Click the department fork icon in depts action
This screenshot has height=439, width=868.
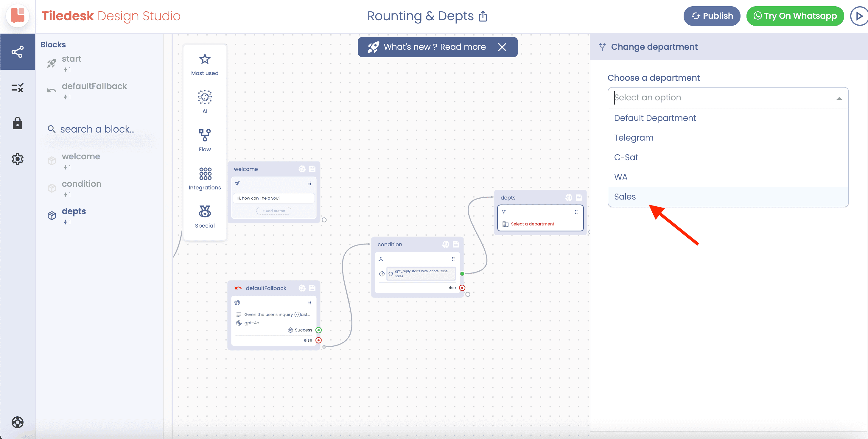(x=504, y=212)
